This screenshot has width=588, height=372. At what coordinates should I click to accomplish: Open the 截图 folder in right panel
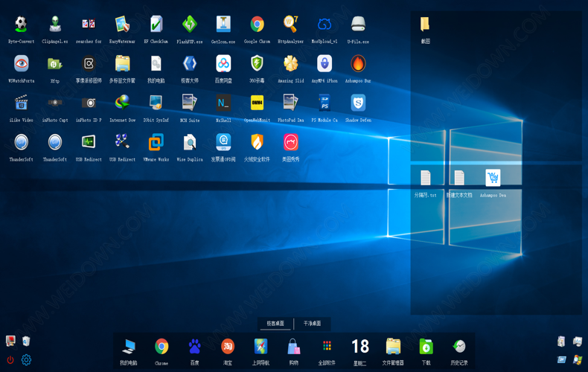pos(425,25)
